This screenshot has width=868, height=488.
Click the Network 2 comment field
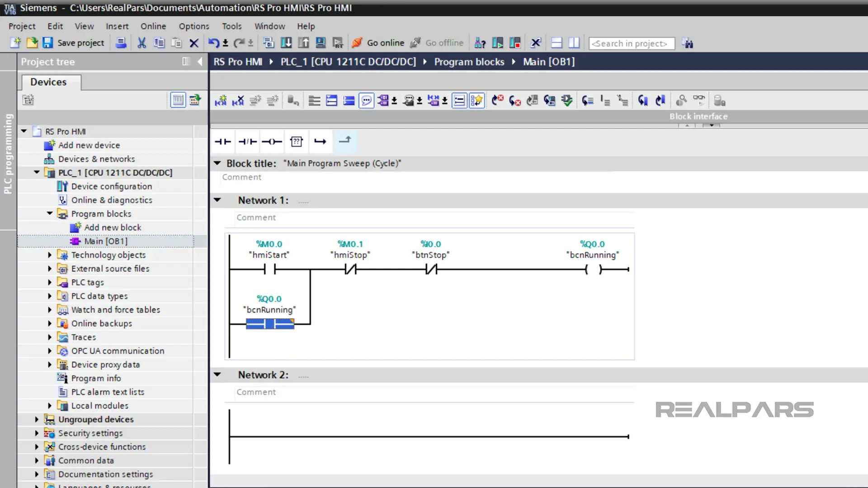(256, 391)
